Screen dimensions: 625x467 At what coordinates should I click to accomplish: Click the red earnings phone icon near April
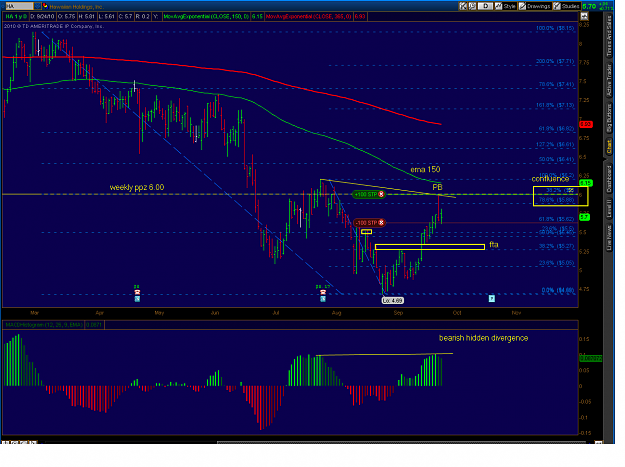pyautogui.click(x=137, y=292)
